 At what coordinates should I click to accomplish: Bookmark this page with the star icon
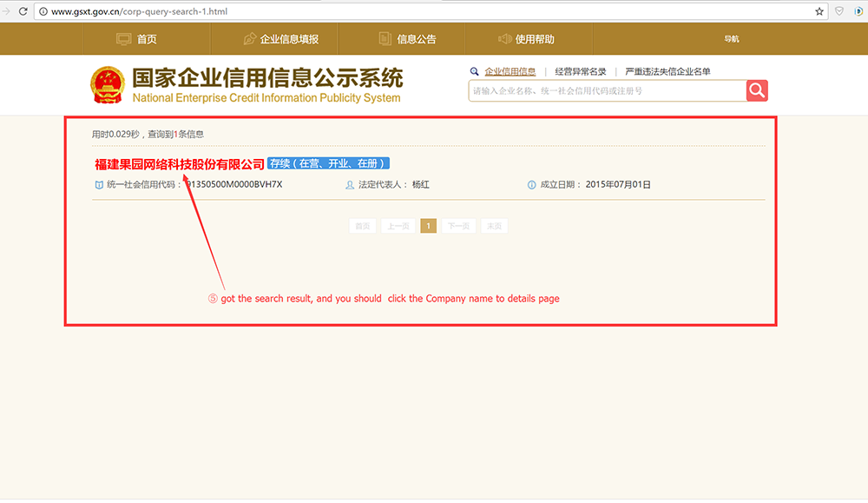pyautogui.click(x=819, y=11)
